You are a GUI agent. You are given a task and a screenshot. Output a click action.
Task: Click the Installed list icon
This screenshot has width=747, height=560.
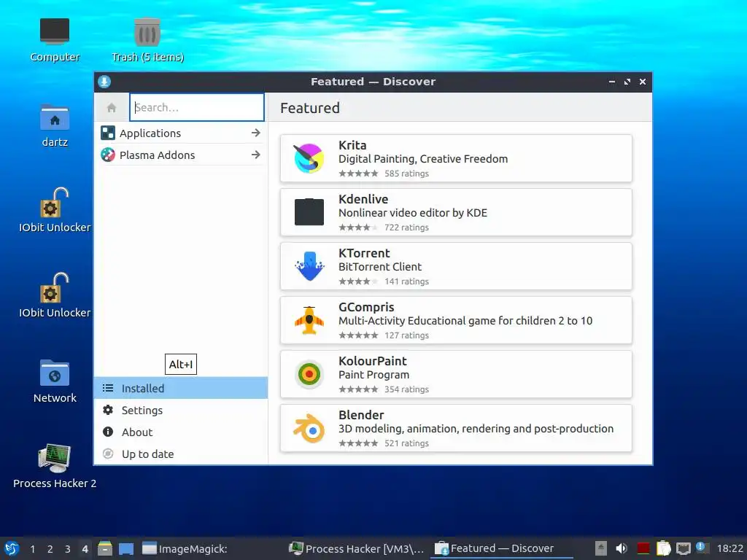pos(108,389)
